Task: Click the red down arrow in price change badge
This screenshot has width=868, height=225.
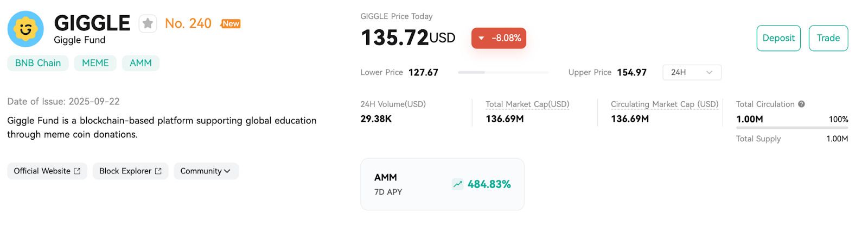Action: point(481,38)
